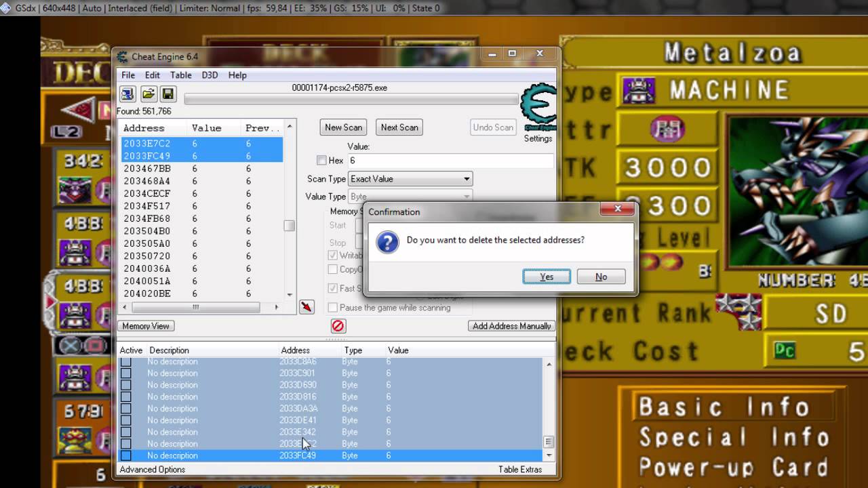Open the Help menu

(237, 75)
